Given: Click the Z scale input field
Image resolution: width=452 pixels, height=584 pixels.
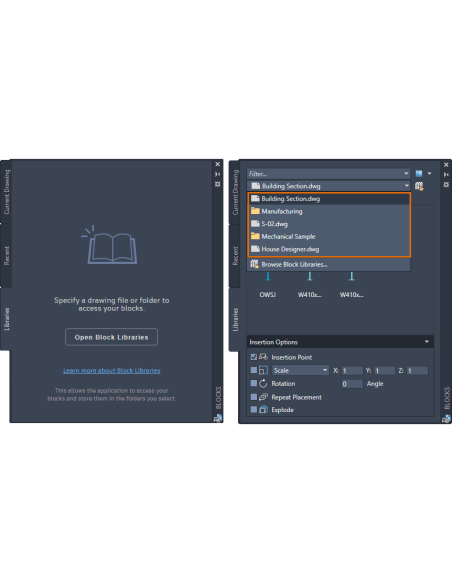Looking at the screenshot, I should click(x=417, y=371).
